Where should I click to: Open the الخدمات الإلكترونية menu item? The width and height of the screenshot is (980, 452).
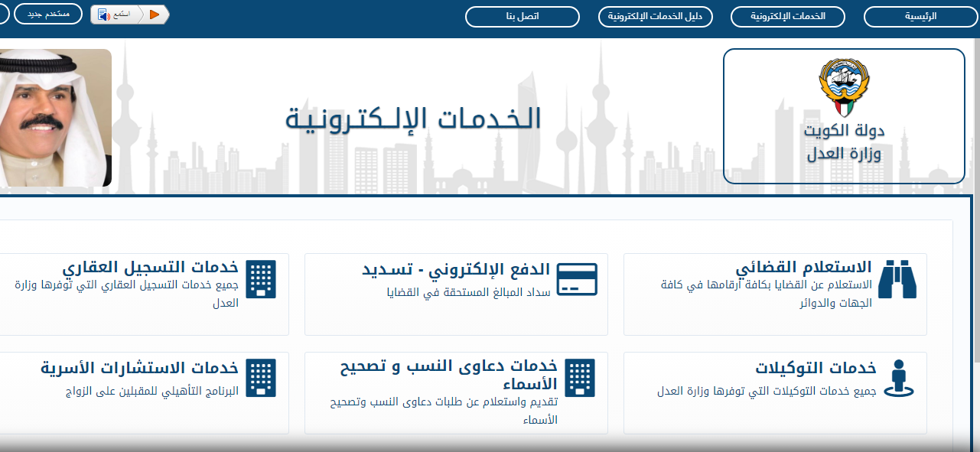[788, 16]
